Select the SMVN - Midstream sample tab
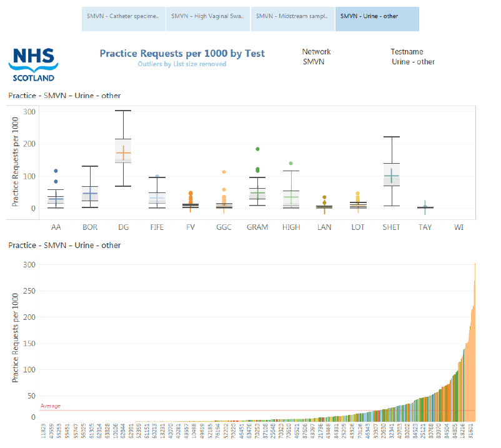 tap(292, 19)
